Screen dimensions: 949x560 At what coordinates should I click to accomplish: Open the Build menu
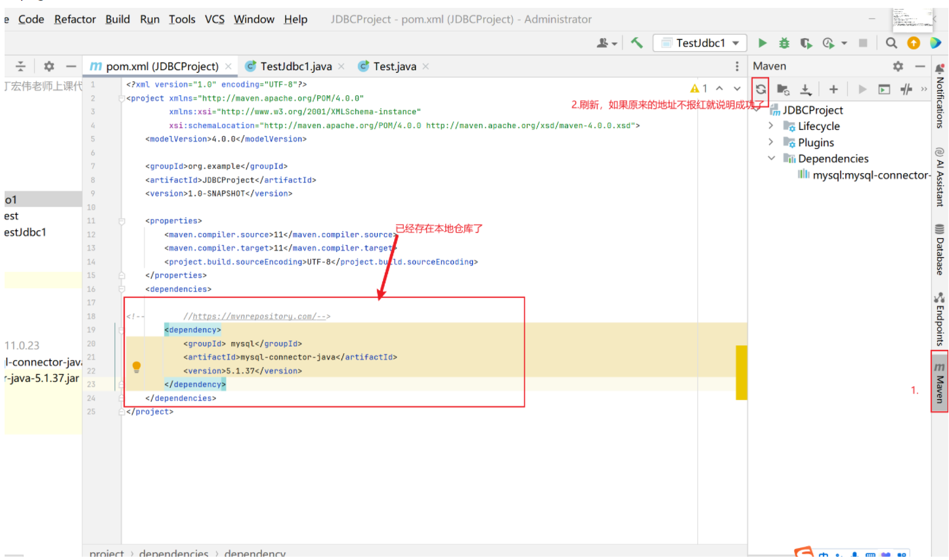click(118, 20)
